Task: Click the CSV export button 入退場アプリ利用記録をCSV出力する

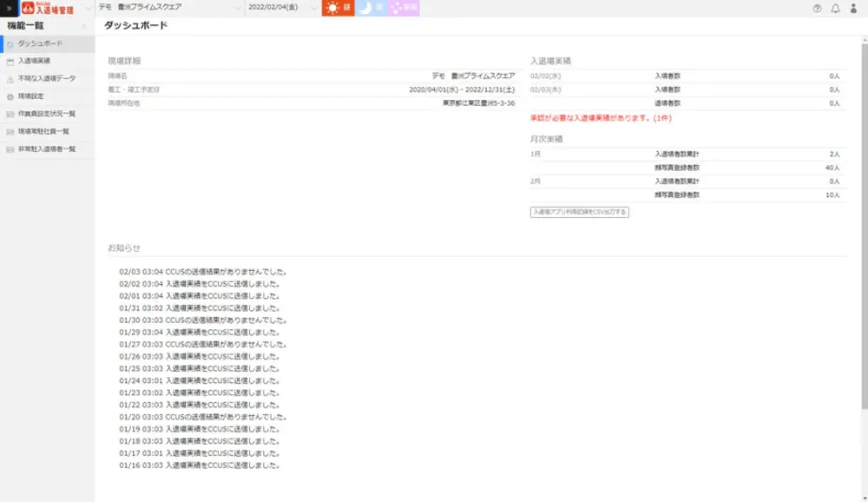Action: coord(579,212)
